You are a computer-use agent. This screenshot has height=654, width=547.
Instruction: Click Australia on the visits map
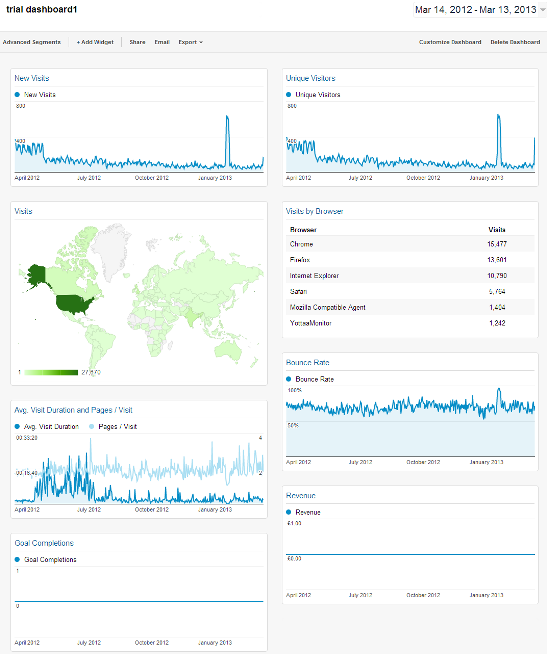pyautogui.click(x=228, y=350)
